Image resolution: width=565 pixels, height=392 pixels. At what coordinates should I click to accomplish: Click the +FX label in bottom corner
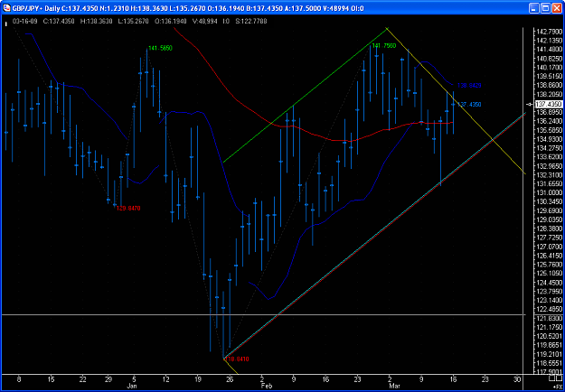pyautogui.click(x=557, y=386)
